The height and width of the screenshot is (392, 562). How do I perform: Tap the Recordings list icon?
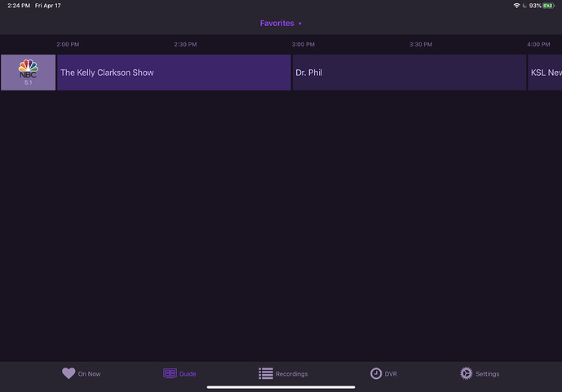[266, 373]
